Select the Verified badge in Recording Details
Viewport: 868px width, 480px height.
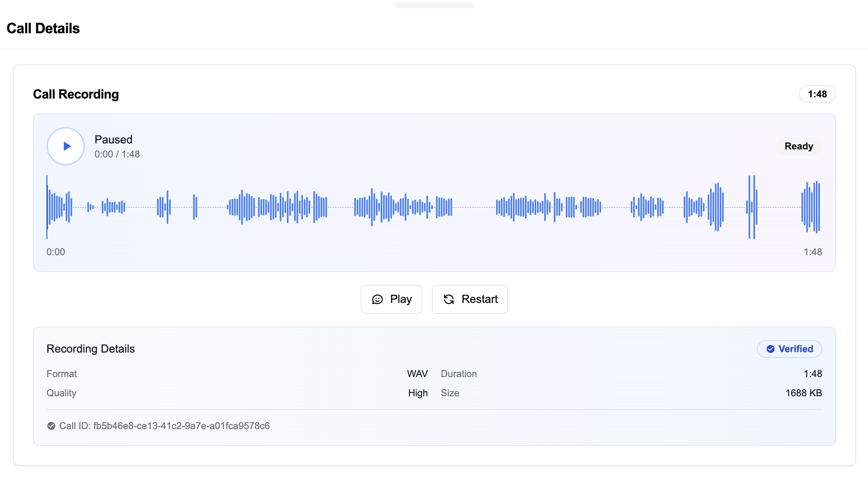tap(789, 349)
